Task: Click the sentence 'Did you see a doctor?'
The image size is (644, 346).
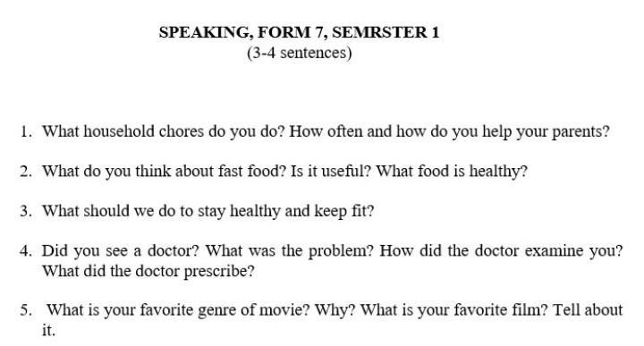Action: tap(121, 250)
